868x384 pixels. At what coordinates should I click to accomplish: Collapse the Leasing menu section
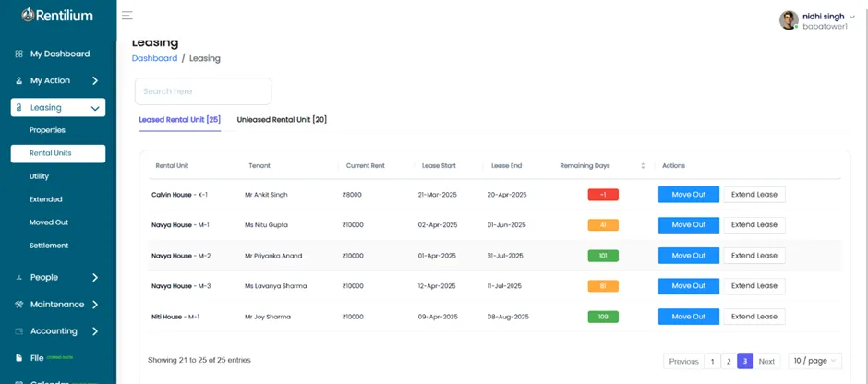95,108
